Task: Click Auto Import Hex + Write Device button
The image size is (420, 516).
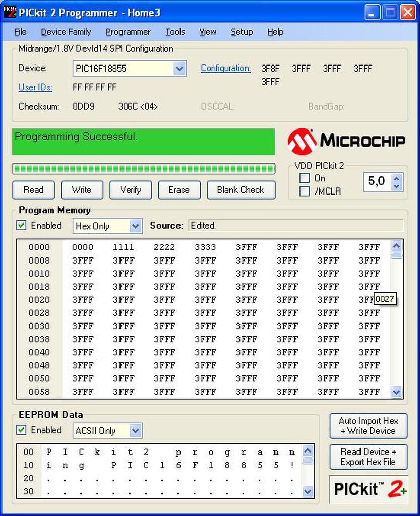Action: point(369,426)
